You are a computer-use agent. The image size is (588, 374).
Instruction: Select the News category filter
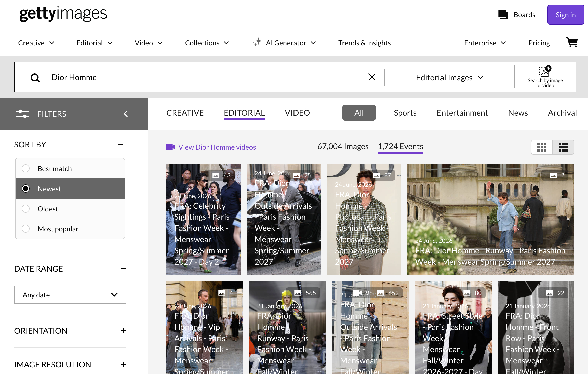pos(518,113)
